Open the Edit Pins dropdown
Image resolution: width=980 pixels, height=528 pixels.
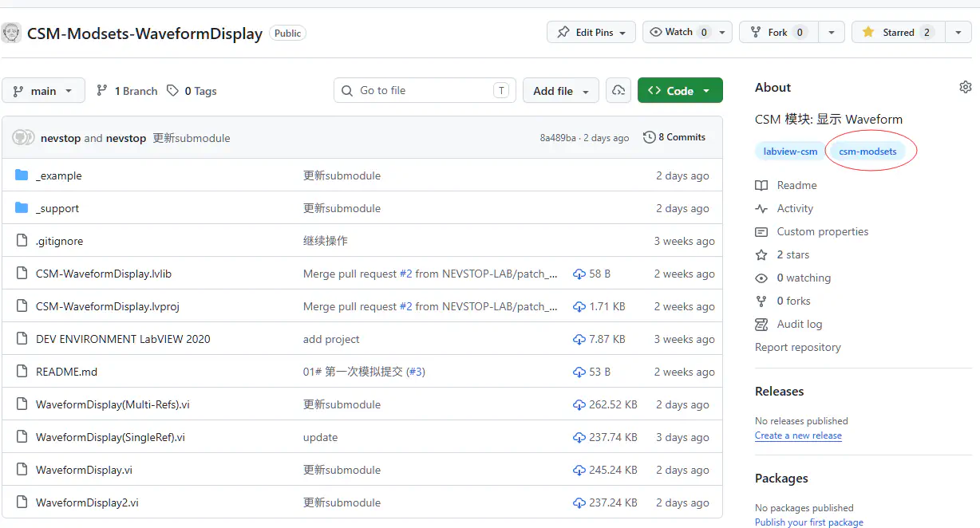[591, 32]
